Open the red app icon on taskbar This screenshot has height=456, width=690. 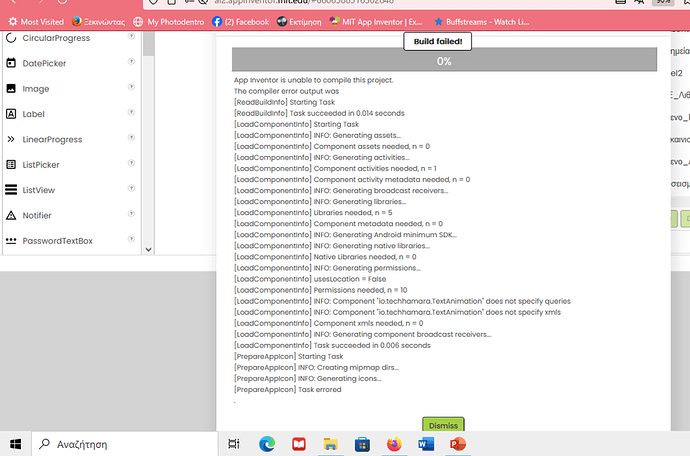click(299, 444)
